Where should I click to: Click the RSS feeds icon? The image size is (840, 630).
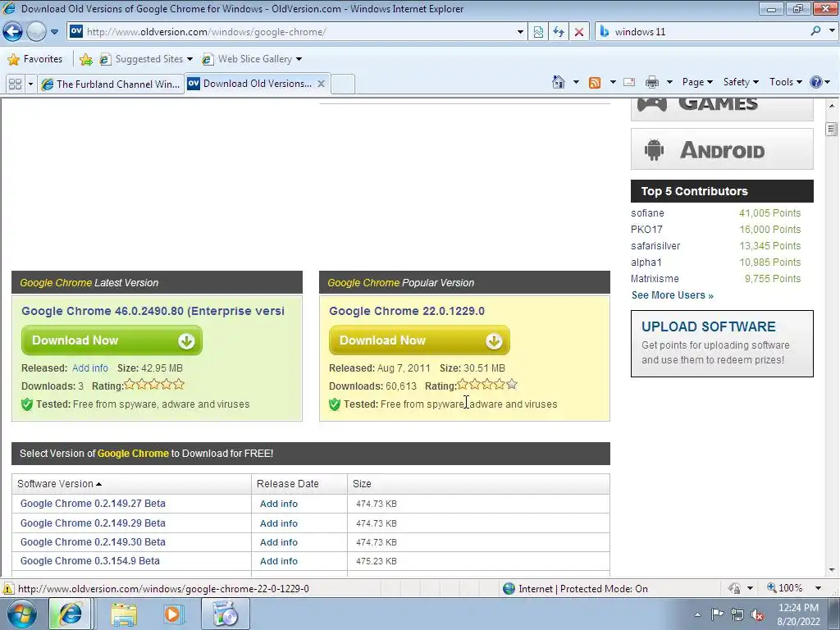(x=595, y=82)
